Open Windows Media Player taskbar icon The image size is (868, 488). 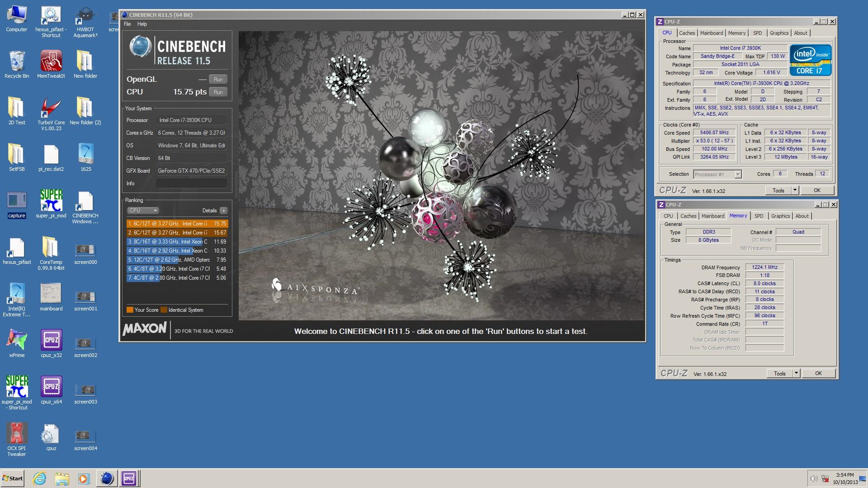click(84, 479)
